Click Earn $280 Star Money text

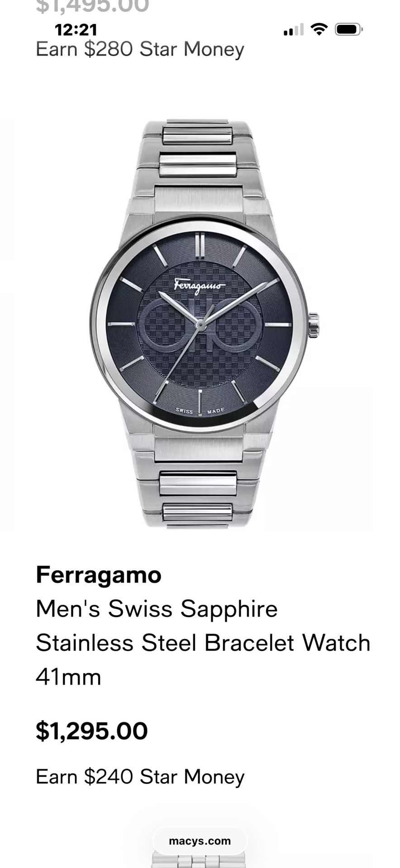coord(140,49)
